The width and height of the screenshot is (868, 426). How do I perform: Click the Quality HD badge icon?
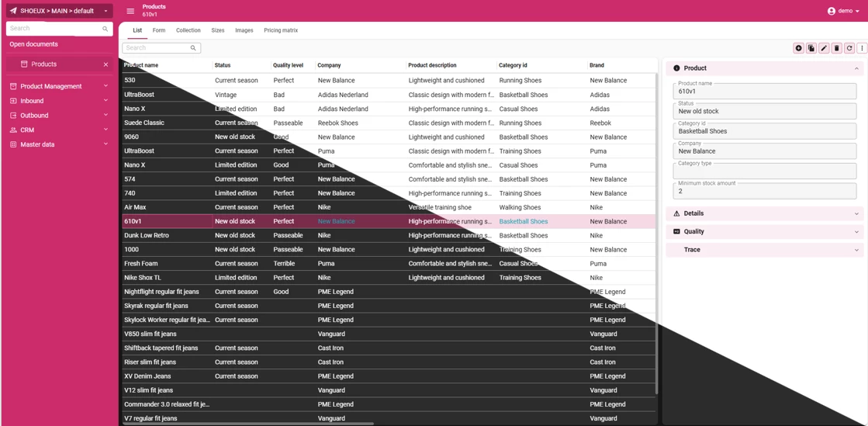[676, 231]
